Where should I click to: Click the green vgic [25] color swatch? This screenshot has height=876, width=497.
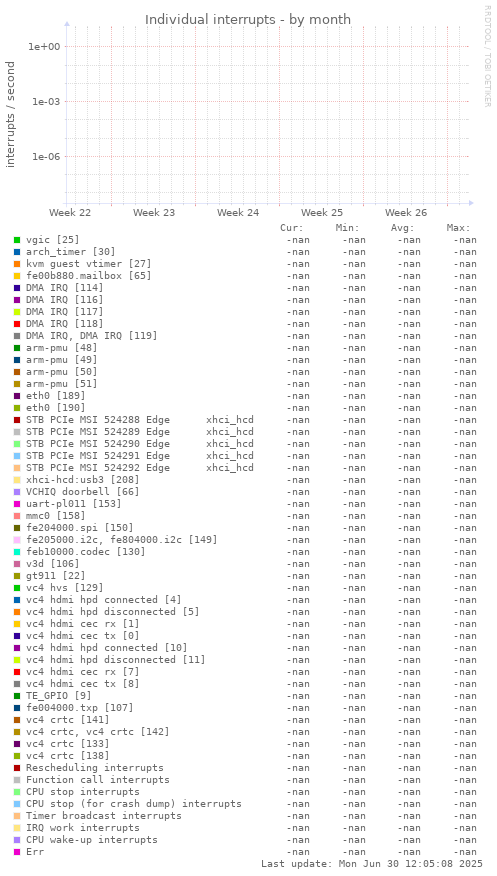point(17,240)
